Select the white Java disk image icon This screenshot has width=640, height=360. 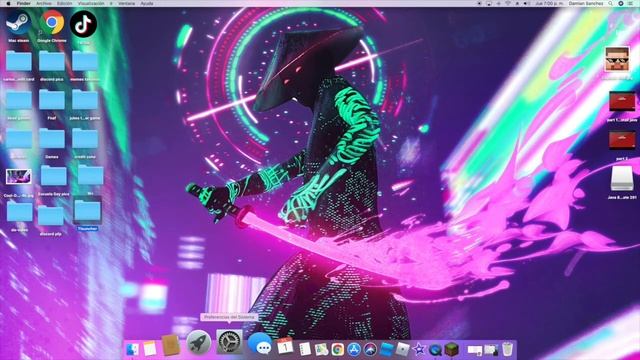[x=622, y=178]
